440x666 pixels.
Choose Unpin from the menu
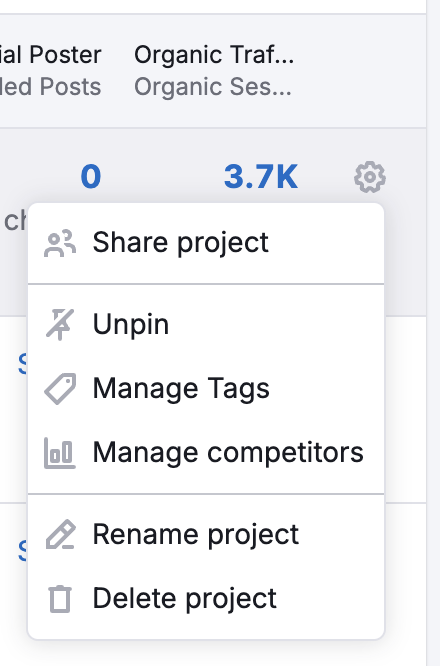click(206, 325)
